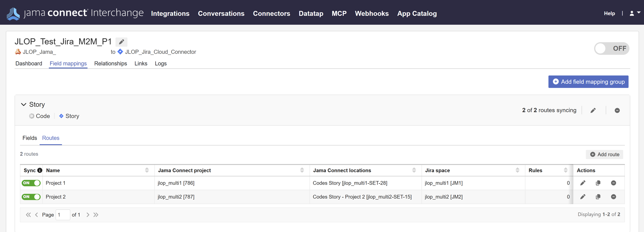Sort by Jama Connect project column
Image resolution: width=644 pixels, height=232 pixels.
[x=302, y=170]
